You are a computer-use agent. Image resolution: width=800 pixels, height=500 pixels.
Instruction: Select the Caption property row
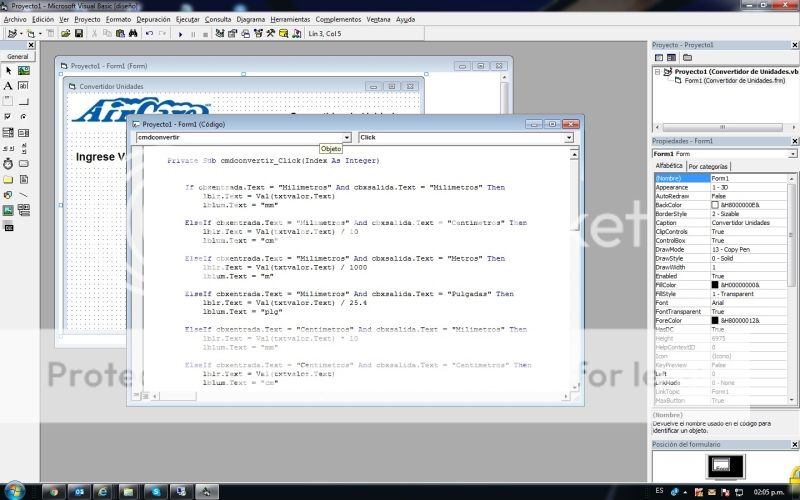pos(721,223)
